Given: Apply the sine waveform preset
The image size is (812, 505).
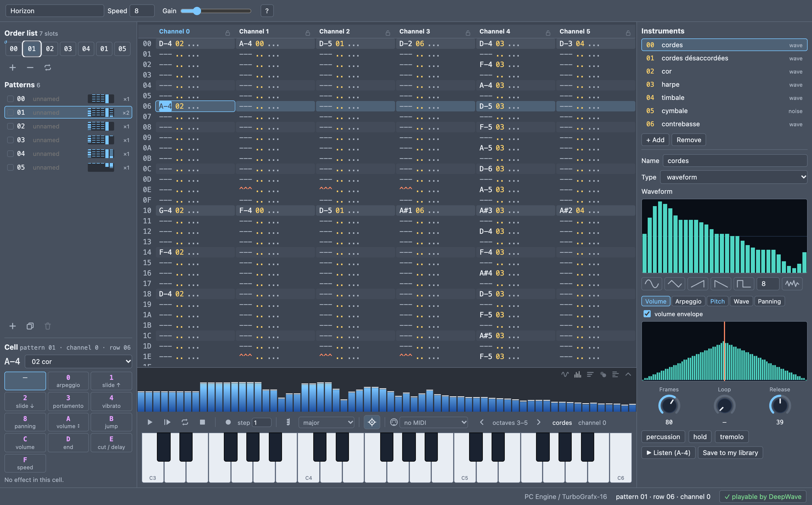Looking at the screenshot, I should (x=652, y=284).
